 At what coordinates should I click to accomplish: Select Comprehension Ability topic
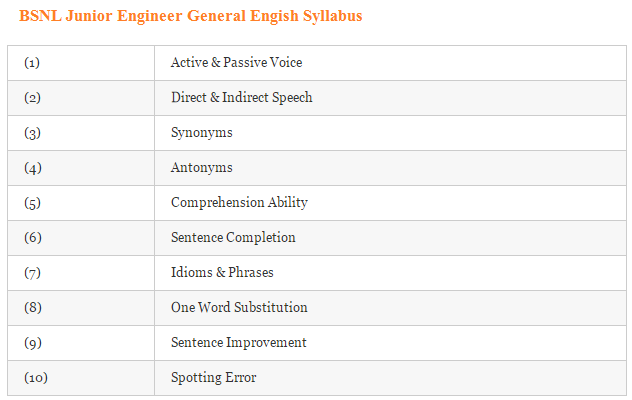click(239, 202)
